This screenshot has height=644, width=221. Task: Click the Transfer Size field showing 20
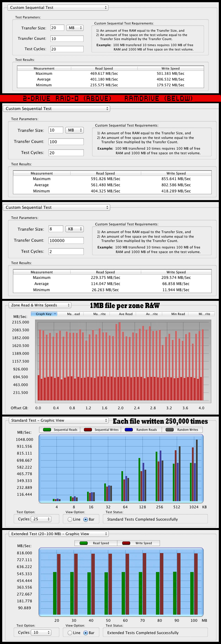(57, 28)
